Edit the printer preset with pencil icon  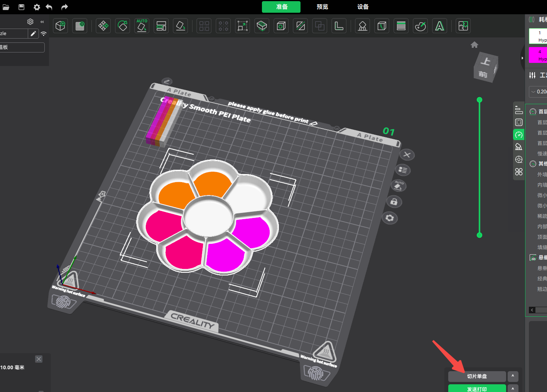pyautogui.click(x=33, y=34)
